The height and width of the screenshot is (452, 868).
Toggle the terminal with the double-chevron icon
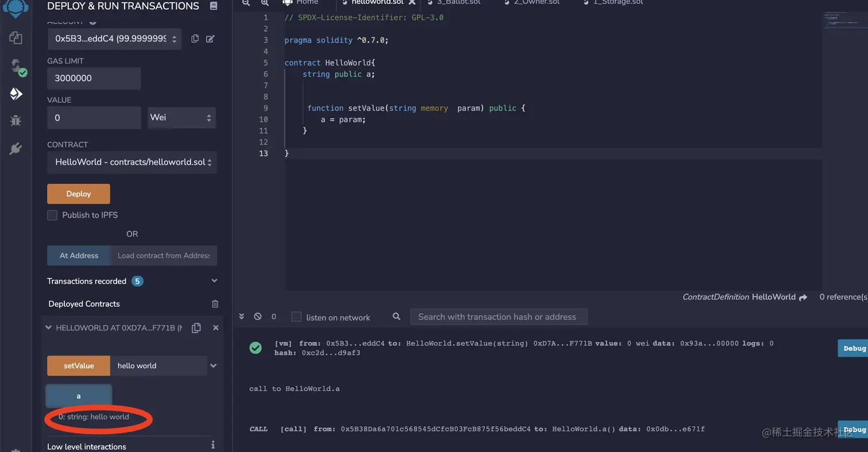click(242, 316)
